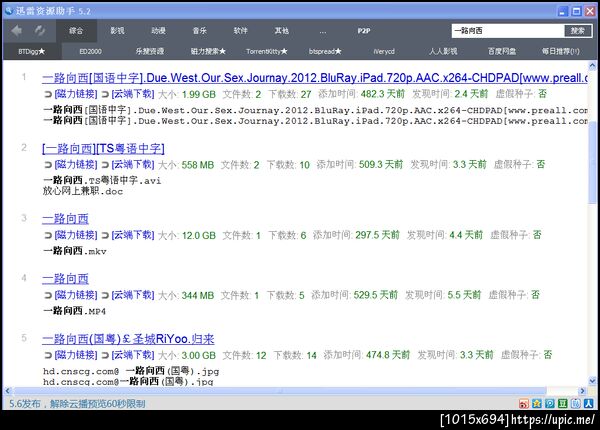Open the ... more categories tab
Viewport: 600px width, 430px height.
pos(323,31)
